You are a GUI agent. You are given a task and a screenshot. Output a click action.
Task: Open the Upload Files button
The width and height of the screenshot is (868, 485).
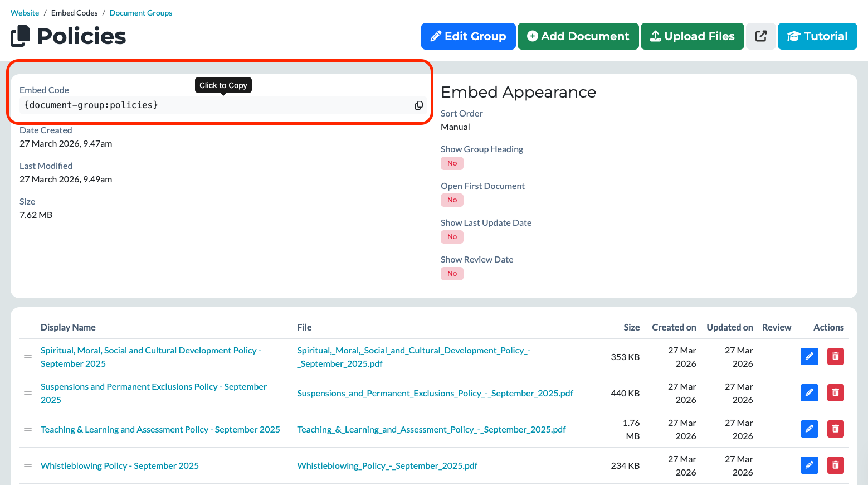[692, 36]
